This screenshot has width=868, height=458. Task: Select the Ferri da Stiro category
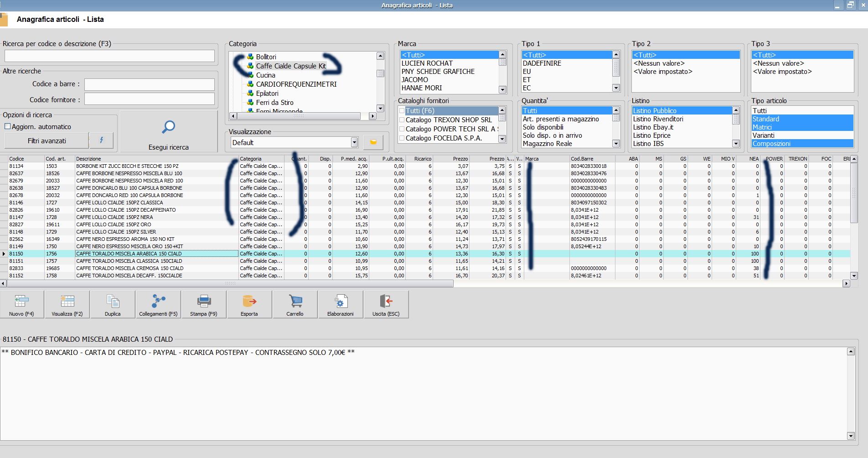point(275,103)
